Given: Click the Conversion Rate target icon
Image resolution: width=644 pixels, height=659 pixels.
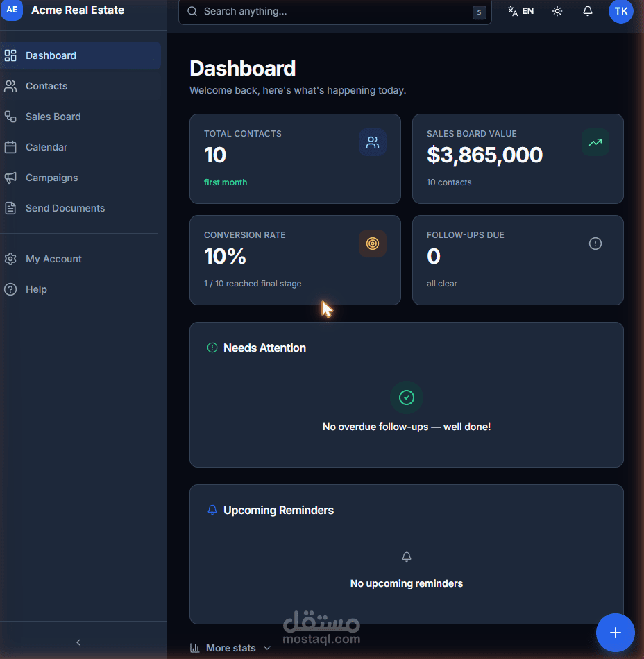Looking at the screenshot, I should click(373, 243).
